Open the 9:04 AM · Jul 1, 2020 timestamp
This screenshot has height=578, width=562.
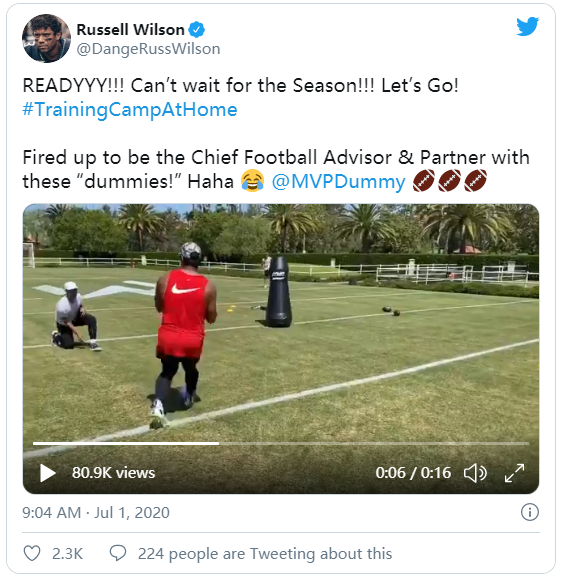96,512
